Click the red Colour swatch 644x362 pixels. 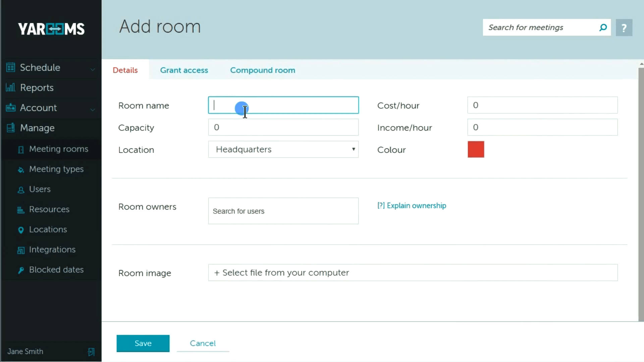click(x=476, y=149)
